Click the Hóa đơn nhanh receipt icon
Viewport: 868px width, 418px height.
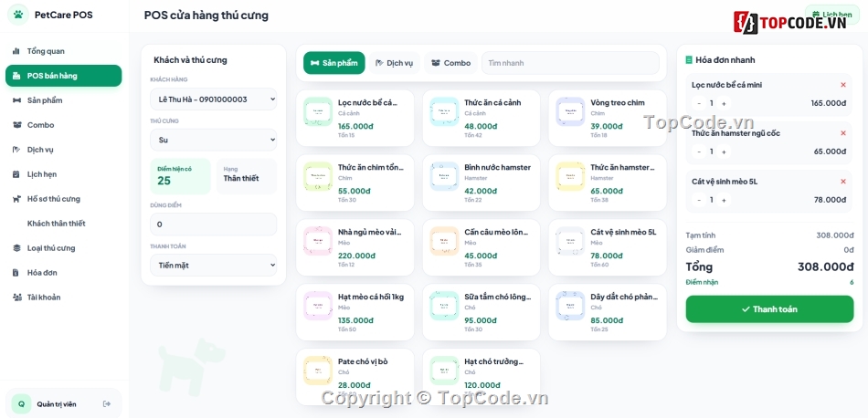pyautogui.click(x=689, y=59)
